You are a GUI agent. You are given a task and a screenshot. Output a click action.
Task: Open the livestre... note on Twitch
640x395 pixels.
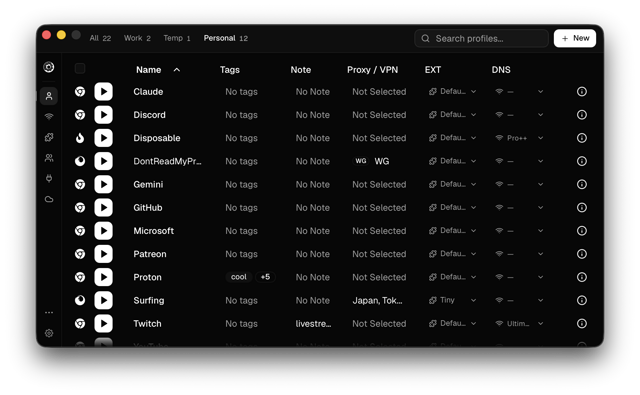tap(313, 324)
